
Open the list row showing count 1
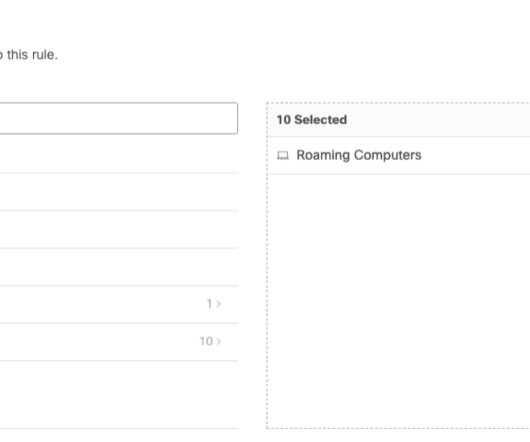point(119,304)
